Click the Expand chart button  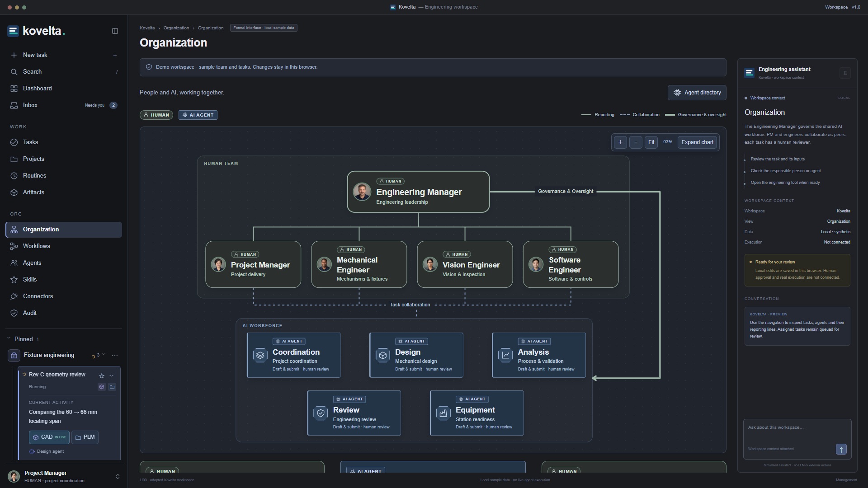click(697, 142)
